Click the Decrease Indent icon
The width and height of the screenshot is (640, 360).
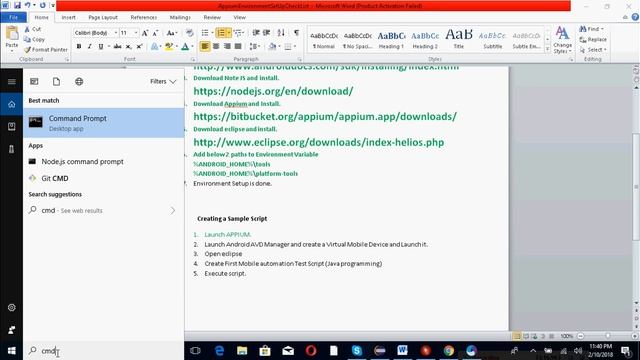pyautogui.click(x=256, y=33)
